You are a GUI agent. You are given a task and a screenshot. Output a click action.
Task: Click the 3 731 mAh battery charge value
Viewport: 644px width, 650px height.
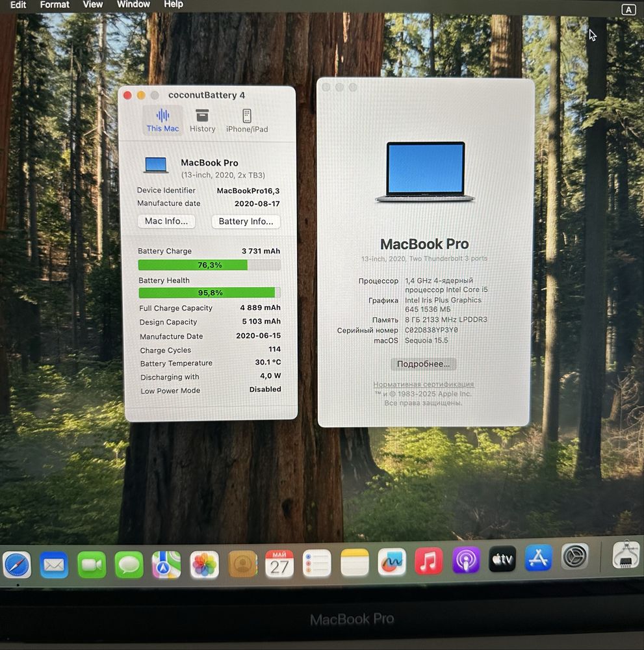(261, 251)
